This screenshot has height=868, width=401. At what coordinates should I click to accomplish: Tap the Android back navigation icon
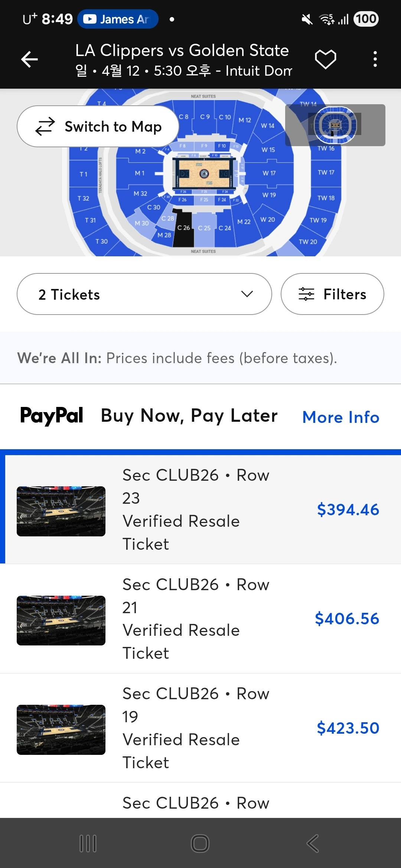(x=313, y=844)
